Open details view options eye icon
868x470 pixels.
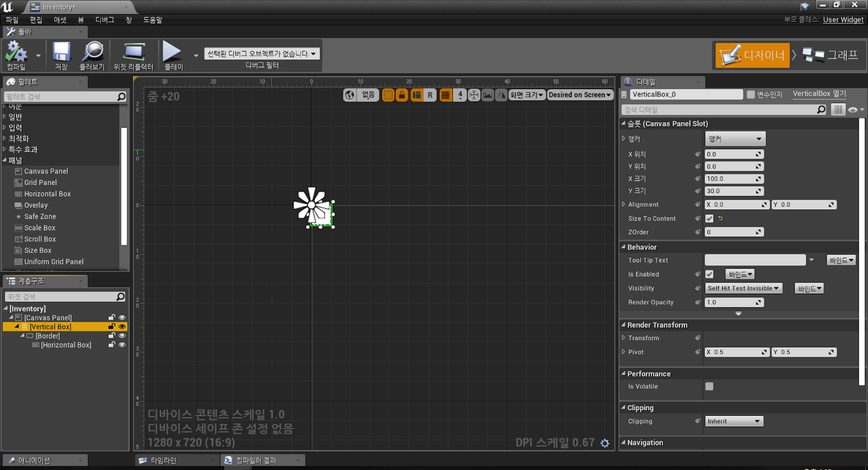click(x=853, y=110)
